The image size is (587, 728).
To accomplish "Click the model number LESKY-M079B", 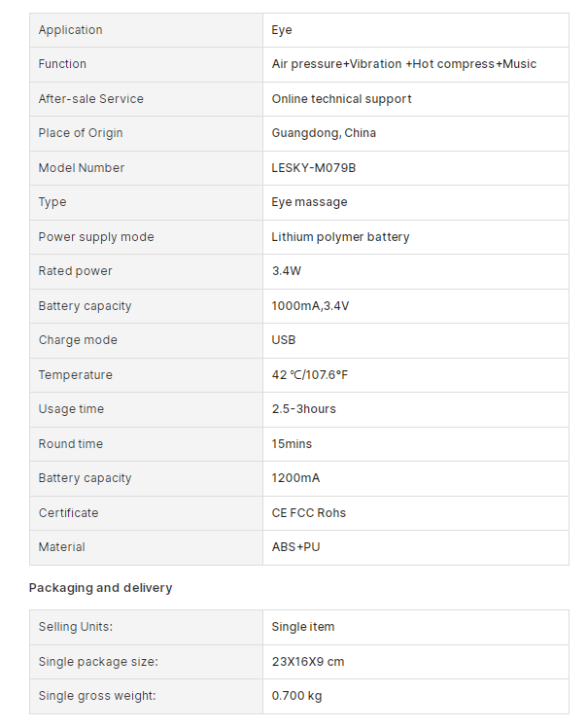I will coord(314,167).
